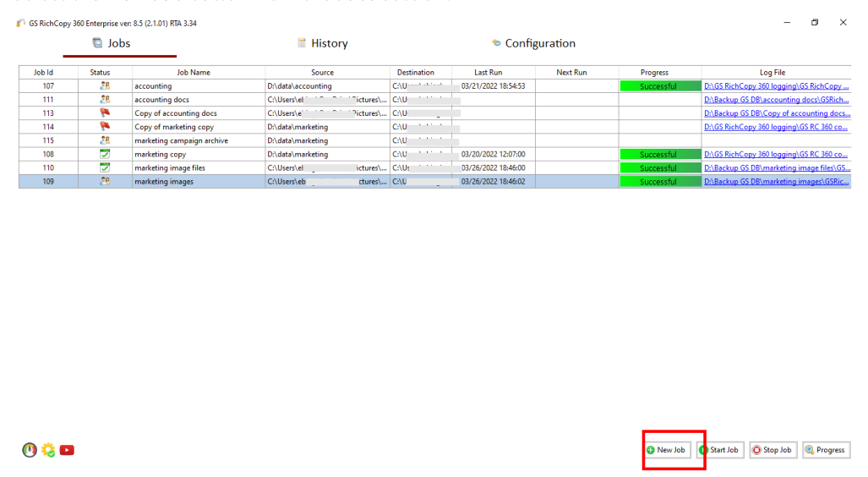Image resolution: width=868 pixels, height=477 pixels.
Task: Click Successful progress bar for marketing copy
Action: 660,154
